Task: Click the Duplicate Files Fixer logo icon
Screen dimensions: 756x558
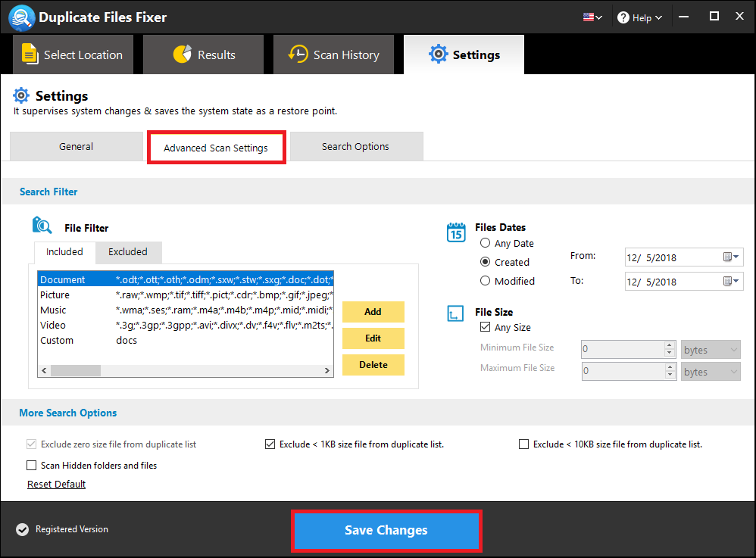Action: pos(21,17)
